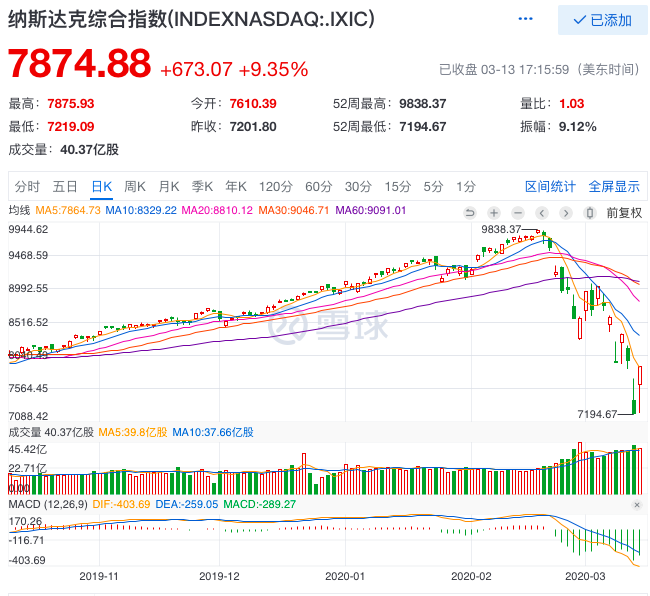The width and height of the screenshot is (650, 596).
Task: Click the MA60:9091.01 moving average label
Action: click(371, 211)
